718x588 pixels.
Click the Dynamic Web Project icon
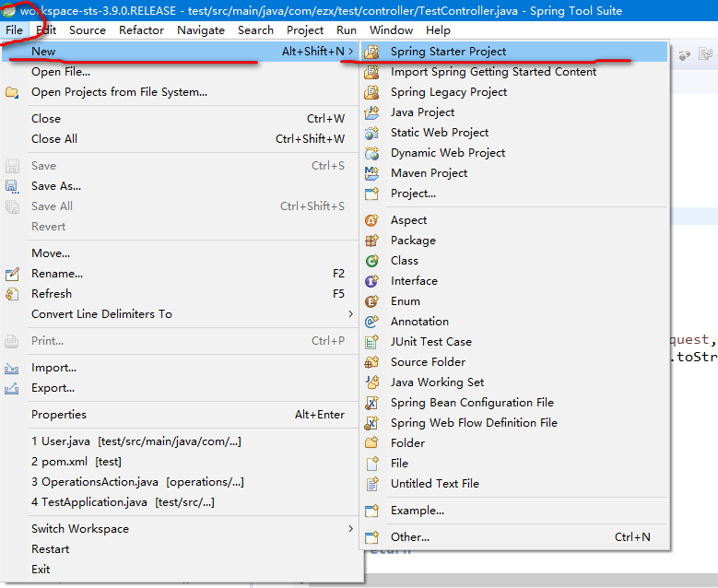pos(371,153)
